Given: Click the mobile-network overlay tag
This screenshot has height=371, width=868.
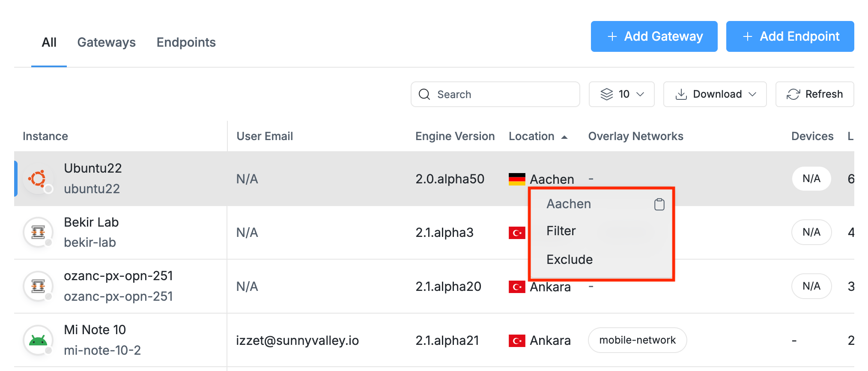Looking at the screenshot, I should point(637,340).
